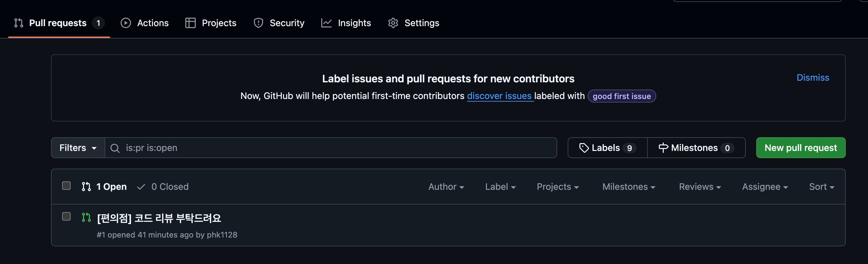Click the Settings gear icon
Screen dimensions: 868x264
[393, 23]
